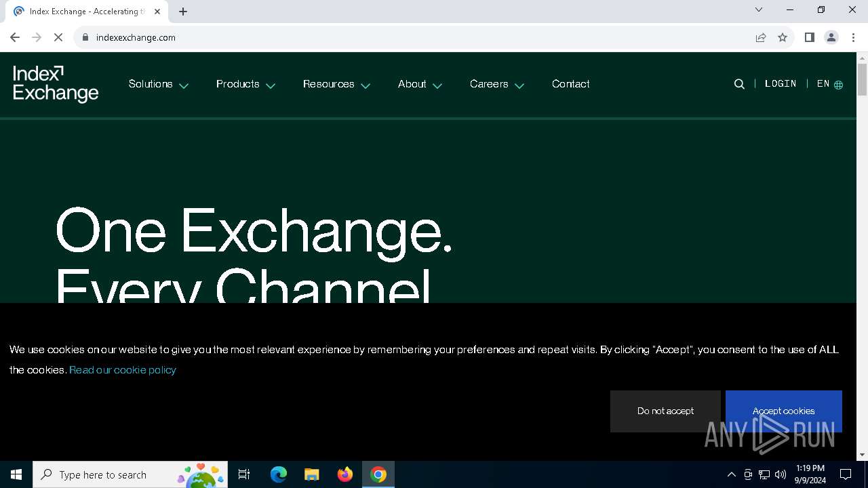Read our cookie policy link
Viewport: 868px width, 488px height.
coord(123,370)
